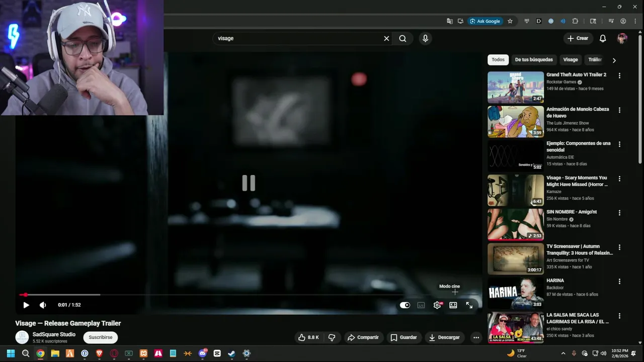Open options for SIN NOMBRE Amigo'nt video
This screenshot has height=362, width=644.
click(619, 213)
